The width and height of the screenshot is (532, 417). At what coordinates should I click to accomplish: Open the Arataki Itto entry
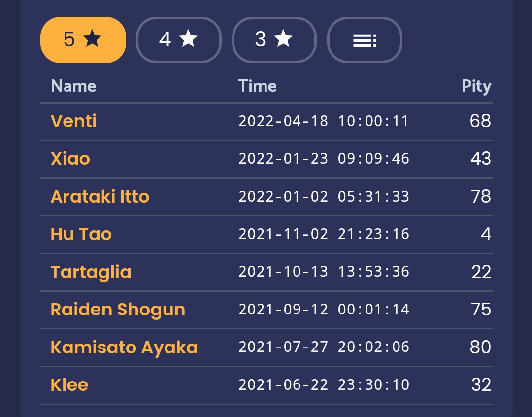point(100,197)
